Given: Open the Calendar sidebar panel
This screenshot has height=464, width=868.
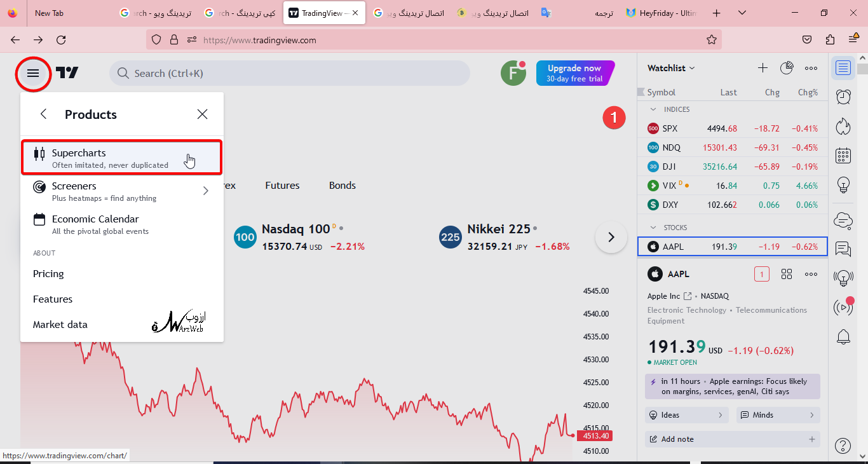Looking at the screenshot, I should tap(843, 155).
